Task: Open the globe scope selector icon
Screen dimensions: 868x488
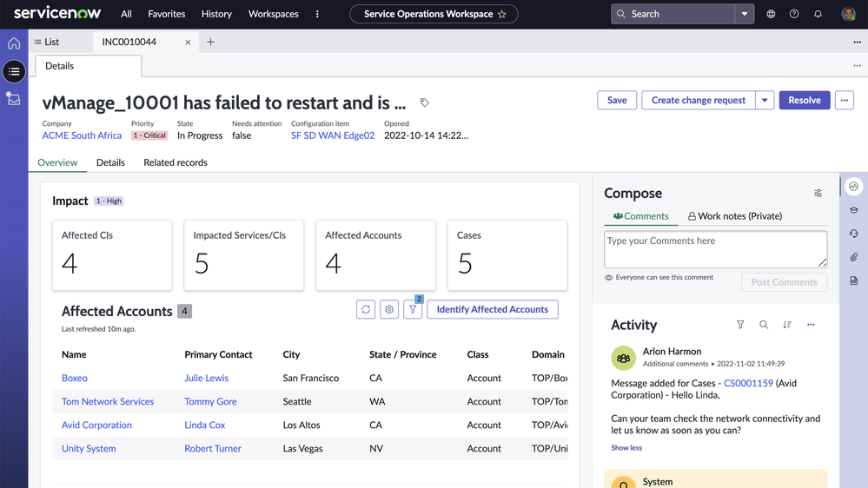Action: pos(771,14)
